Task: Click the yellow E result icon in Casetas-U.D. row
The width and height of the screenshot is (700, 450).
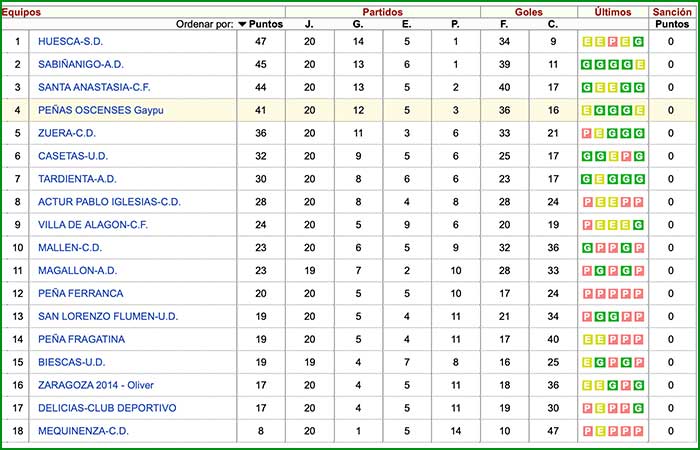Action: coord(612,156)
